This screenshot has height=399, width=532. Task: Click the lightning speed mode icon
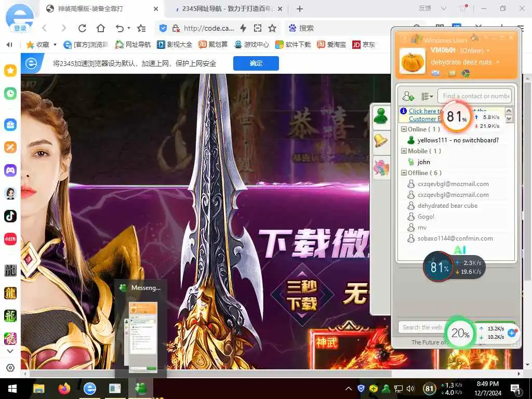243,28
